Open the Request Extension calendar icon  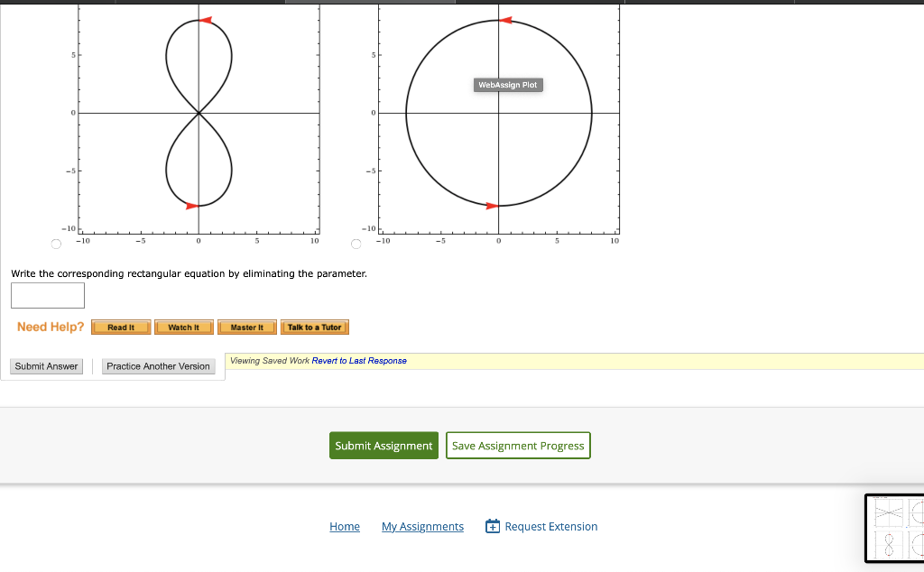pos(492,525)
